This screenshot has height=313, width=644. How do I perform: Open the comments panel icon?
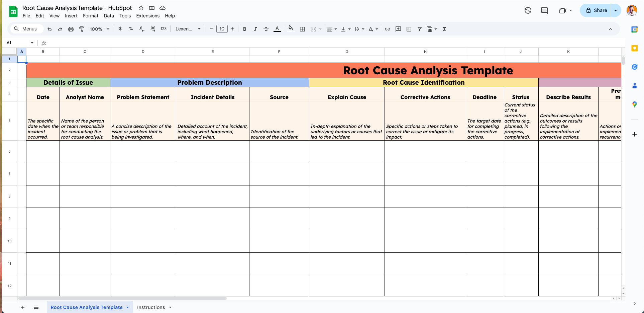tap(544, 10)
